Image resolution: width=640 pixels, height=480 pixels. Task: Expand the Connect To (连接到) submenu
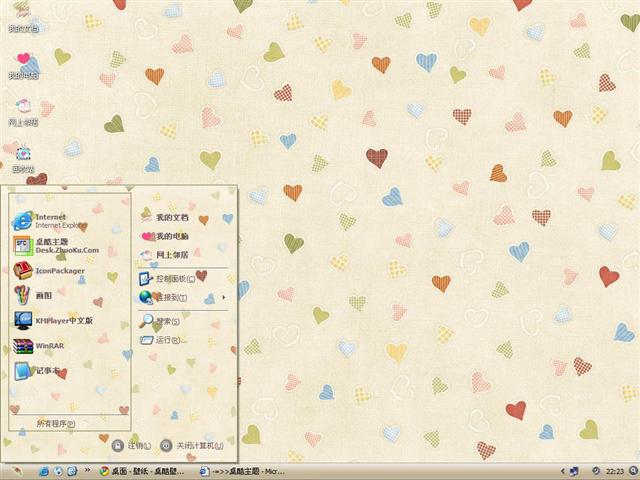[x=182, y=298]
